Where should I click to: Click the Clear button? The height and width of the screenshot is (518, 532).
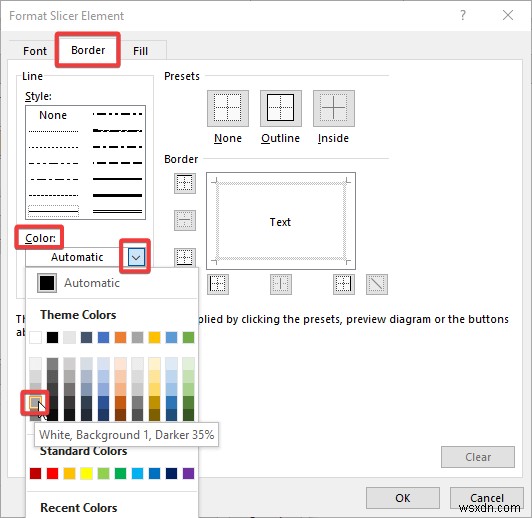(478, 457)
